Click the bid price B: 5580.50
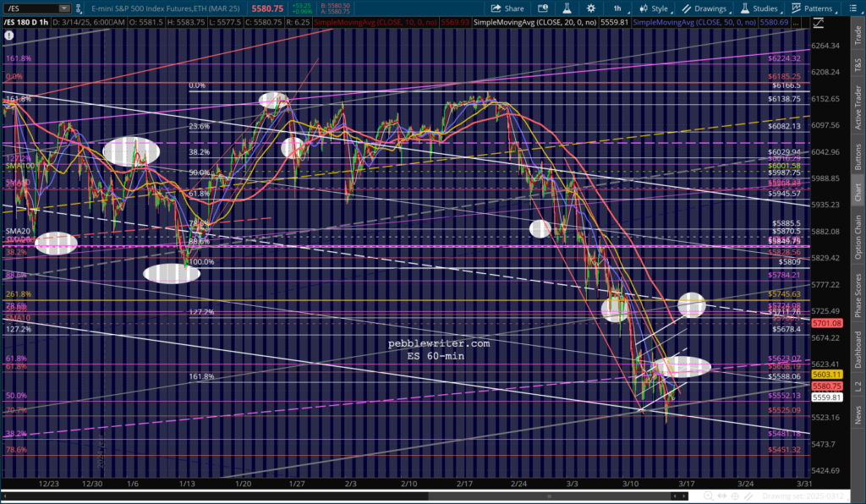Image resolution: width=866 pixels, height=504 pixels. [335, 6]
